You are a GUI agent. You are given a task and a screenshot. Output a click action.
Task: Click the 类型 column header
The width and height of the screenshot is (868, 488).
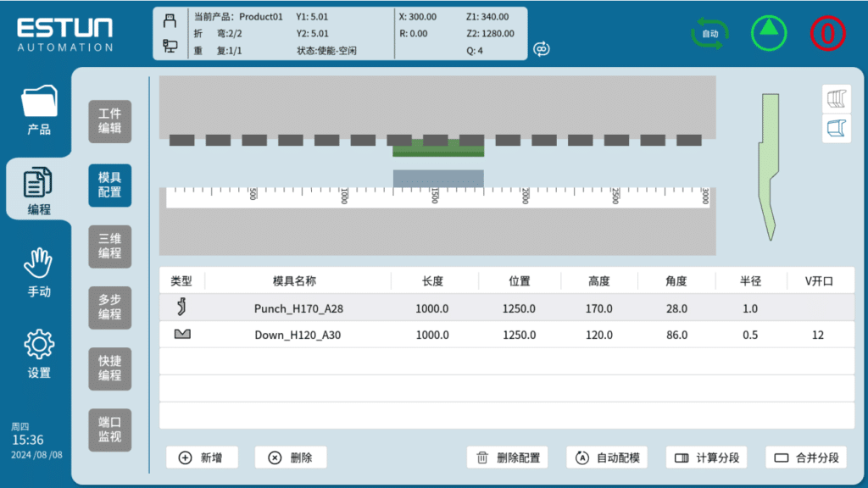pos(181,281)
